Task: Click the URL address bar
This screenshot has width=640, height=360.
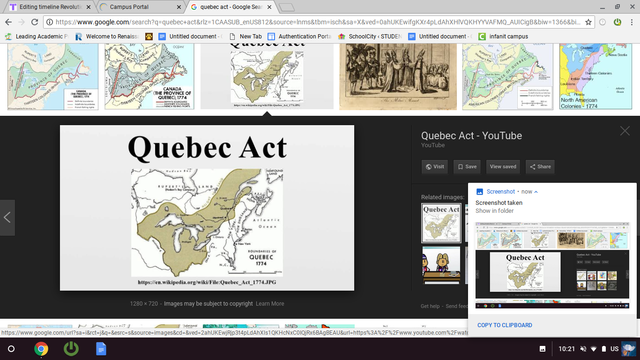Action: coord(318,22)
